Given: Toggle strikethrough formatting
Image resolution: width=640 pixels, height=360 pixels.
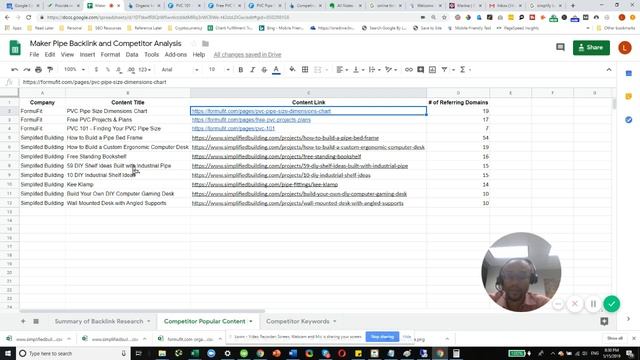Looking at the screenshot, I should 264,70.
